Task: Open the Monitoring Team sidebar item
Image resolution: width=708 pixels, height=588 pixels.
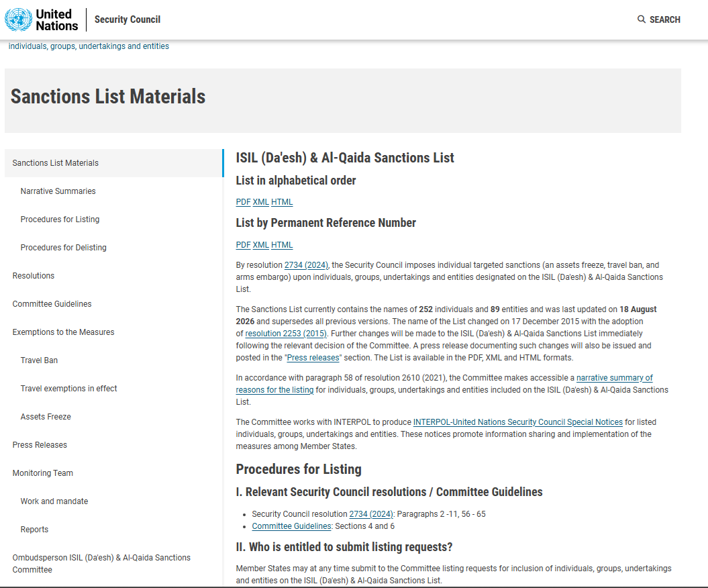Action: [42, 473]
